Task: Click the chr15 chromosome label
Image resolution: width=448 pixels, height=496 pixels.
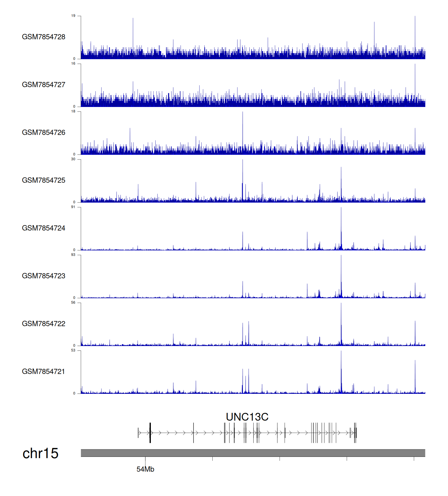Action: coord(40,453)
